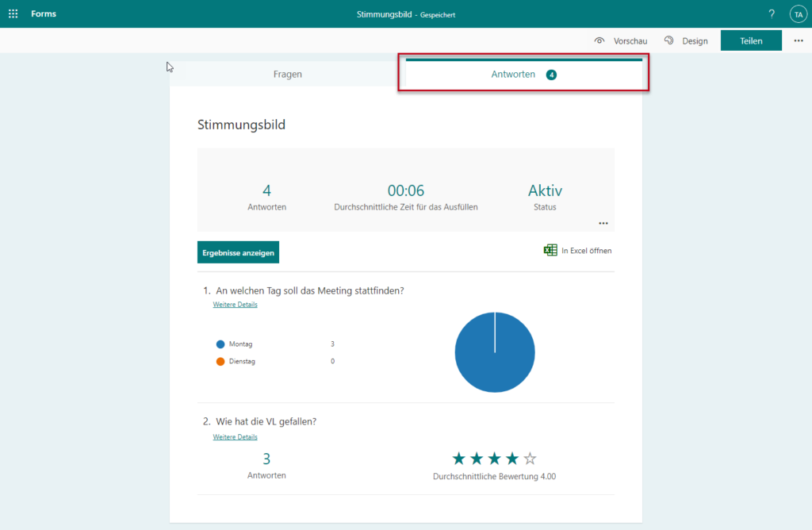Switch to the Fragen tab
The height and width of the screenshot is (530, 812).
[x=288, y=74]
